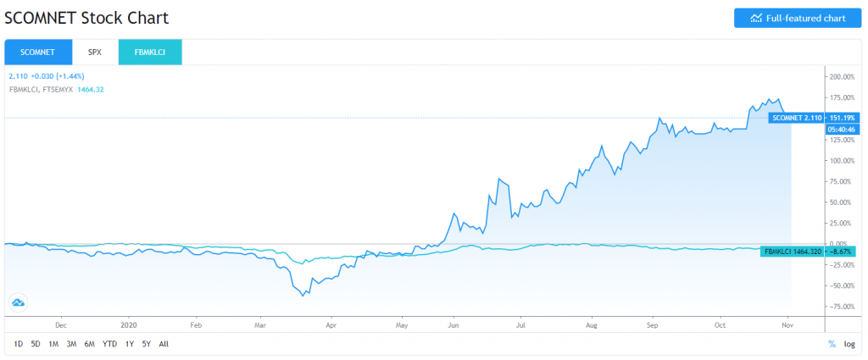This screenshot has height=360, width=868.
Task: Toggle the log scale
Action: point(849,344)
